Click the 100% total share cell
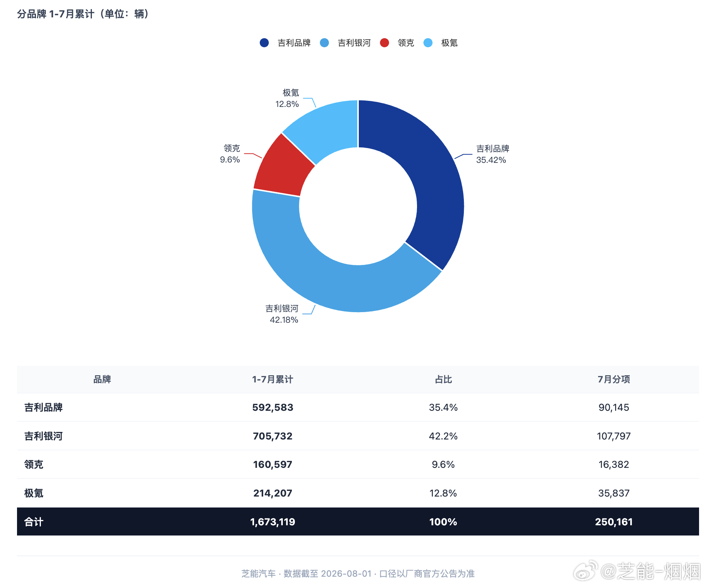Screen dimensions: 707x588 443,522
